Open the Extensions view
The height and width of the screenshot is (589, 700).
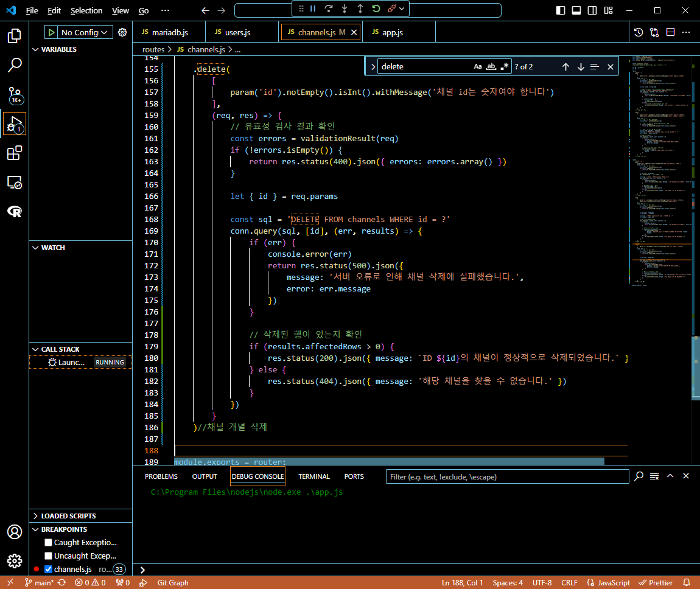click(x=14, y=153)
